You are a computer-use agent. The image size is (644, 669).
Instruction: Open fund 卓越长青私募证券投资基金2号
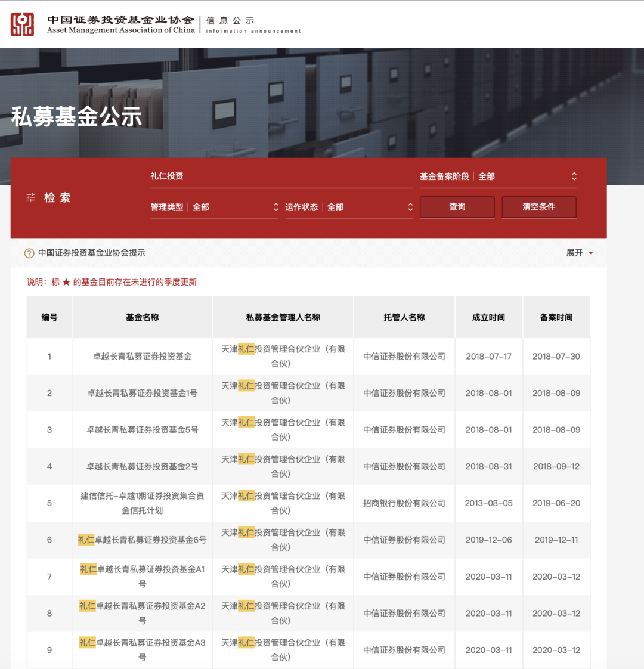(x=142, y=466)
